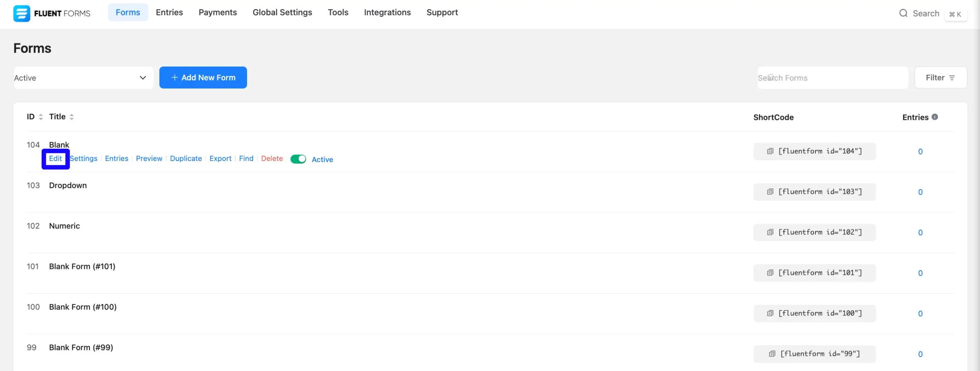Image resolution: width=980 pixels, height=371 pixels.
Task: Sort forms by Title column arrows
Action: point(72,117)
